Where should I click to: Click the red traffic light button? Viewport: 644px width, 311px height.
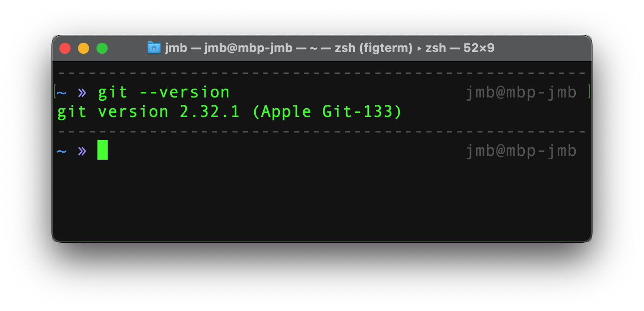click(x=65, y=48)
